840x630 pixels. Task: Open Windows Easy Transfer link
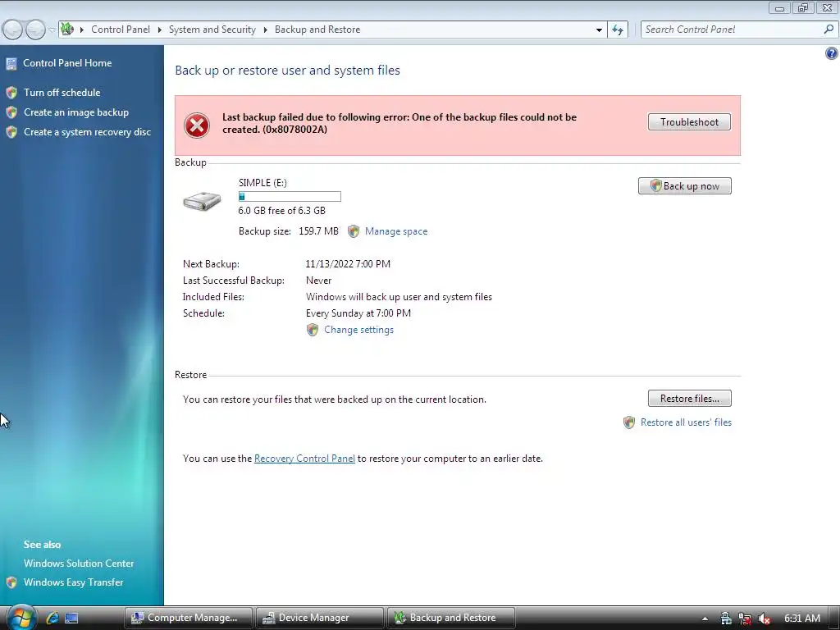[x=73, y=582]
